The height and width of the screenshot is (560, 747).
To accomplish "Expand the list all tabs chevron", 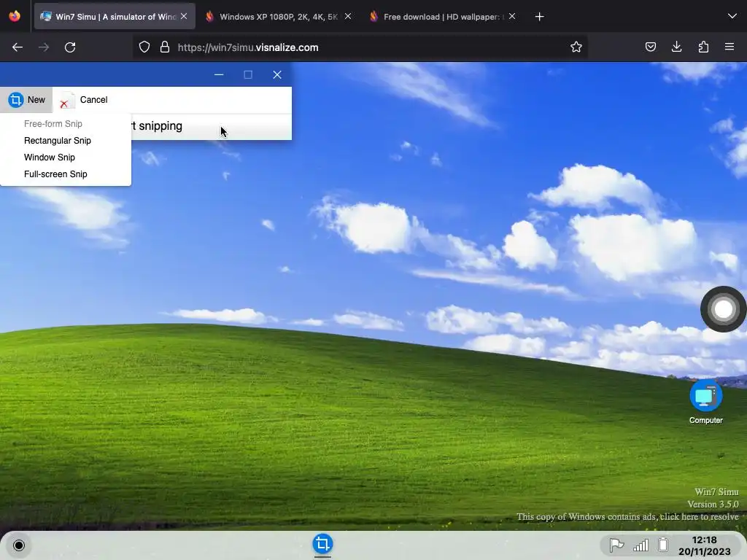I will (732, 16).
